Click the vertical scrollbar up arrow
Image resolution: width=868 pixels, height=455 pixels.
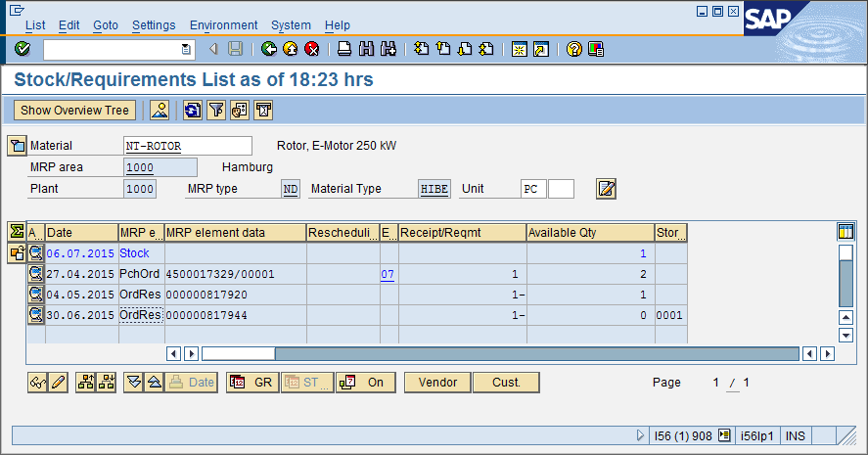click(845, 318)
